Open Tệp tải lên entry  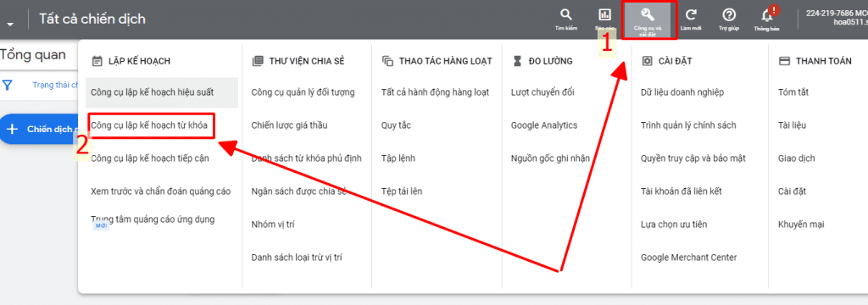402,191
